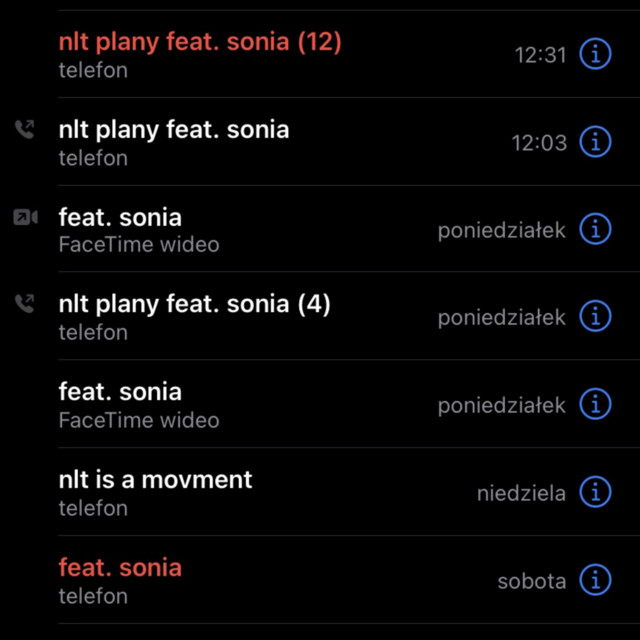Click the FaceTime wideo label with camera icon

(x=139, y=245)
